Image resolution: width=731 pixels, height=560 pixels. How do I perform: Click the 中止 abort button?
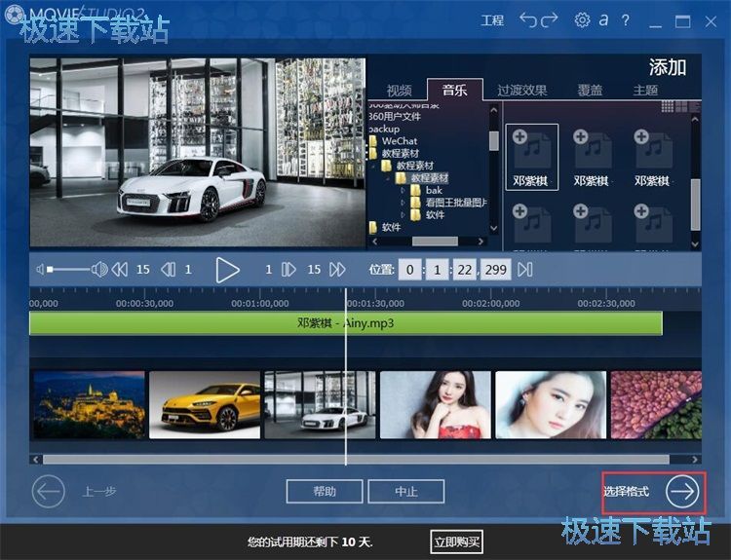coord(406,492)
